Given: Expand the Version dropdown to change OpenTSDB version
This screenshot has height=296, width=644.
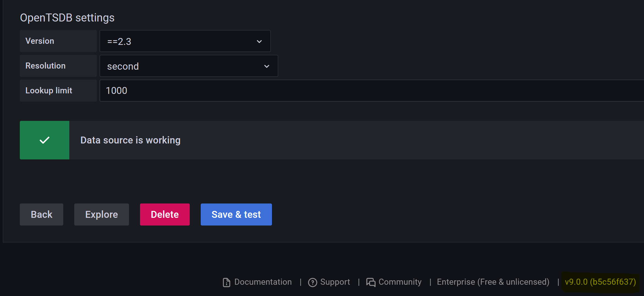Looking at the screenshot, I should click(185, 41).
